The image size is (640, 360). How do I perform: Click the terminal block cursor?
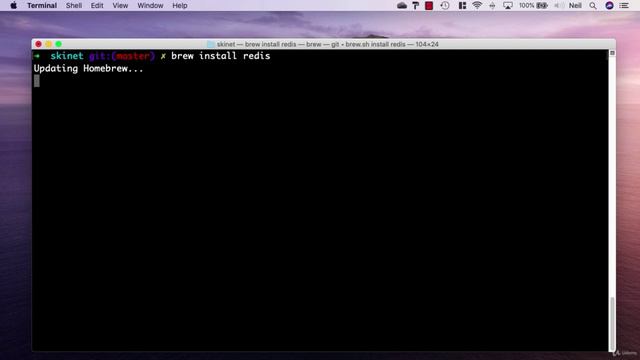pyautogui.click(x=37, y=81)
